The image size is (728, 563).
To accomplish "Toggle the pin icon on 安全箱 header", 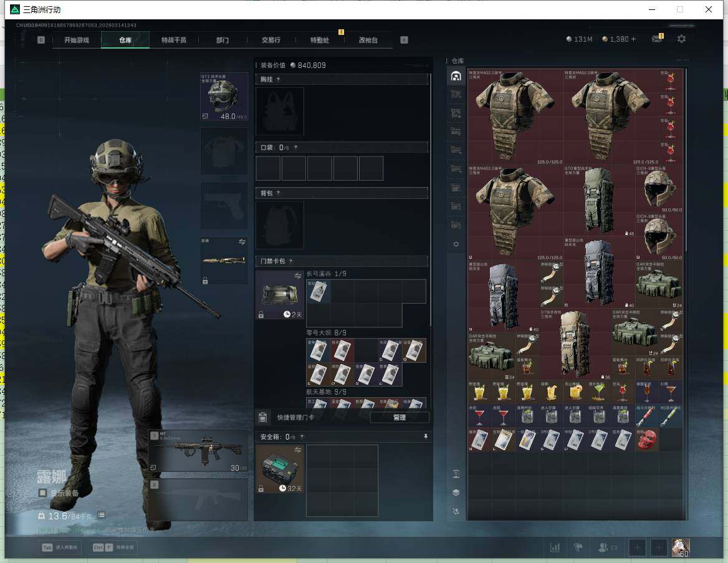I will [425, 436].
